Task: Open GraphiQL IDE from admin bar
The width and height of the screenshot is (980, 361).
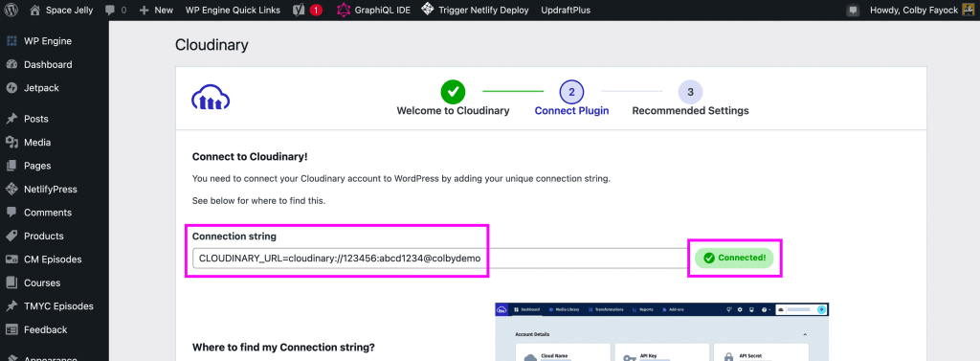Action: [374, 10]
